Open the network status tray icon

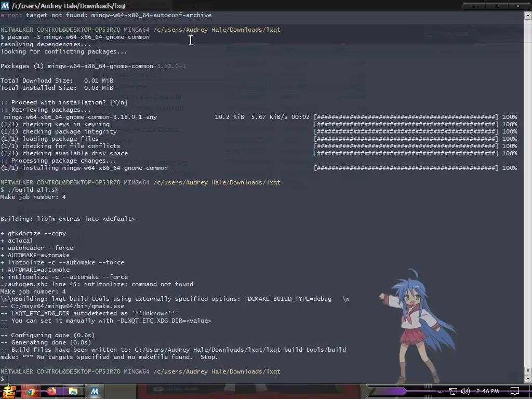(453, 392)
